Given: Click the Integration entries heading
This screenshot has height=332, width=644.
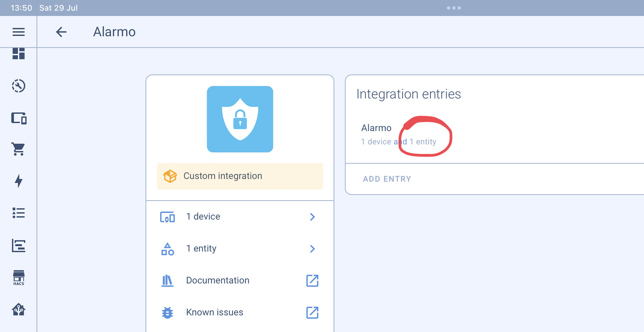Looking at the screenshot, I should point(409,94).
